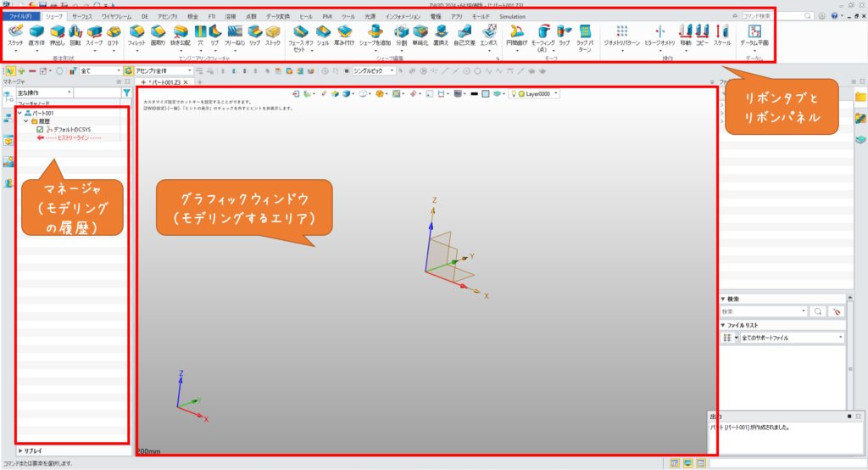This screenshot has width=868, height=470.
Task: Click the 回転 (Revolve) tool icon
Action: [75, 33]
